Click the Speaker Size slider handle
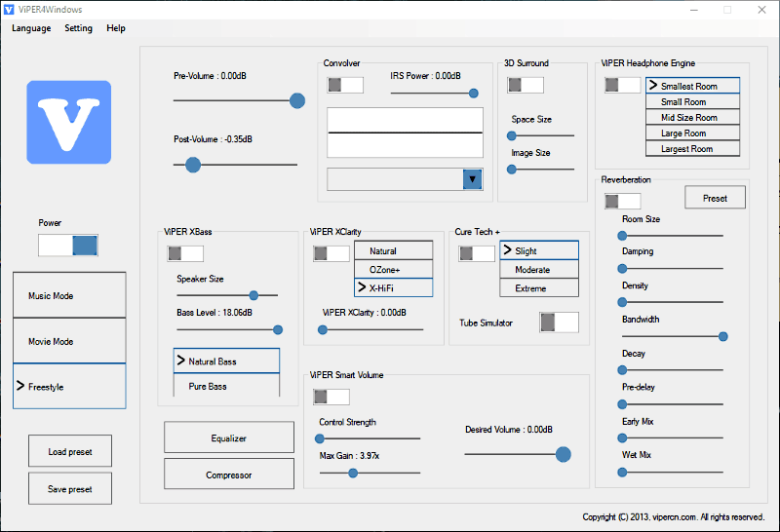This screenshot has width=780, height=532. click(253, 296)
